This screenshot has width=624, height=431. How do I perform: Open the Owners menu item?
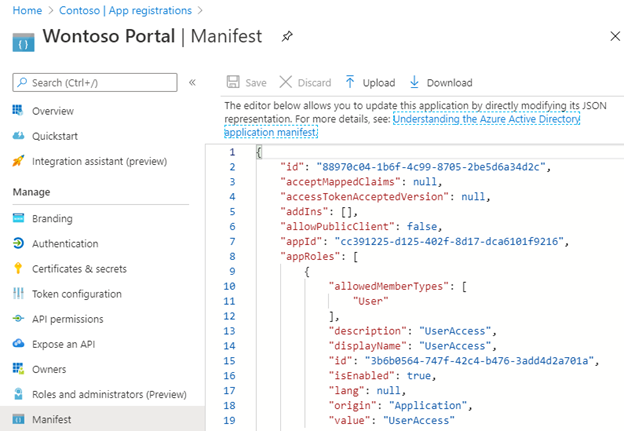(x=49, y=369)
